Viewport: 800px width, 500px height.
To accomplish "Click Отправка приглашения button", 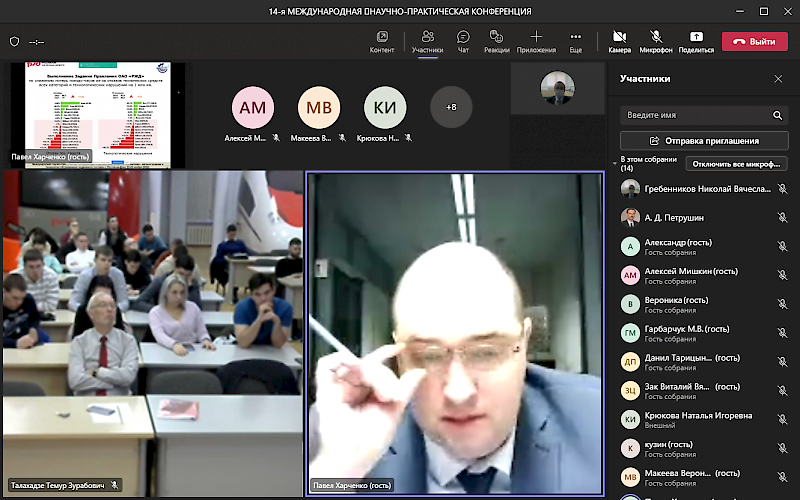I will [x=703, y=141].
